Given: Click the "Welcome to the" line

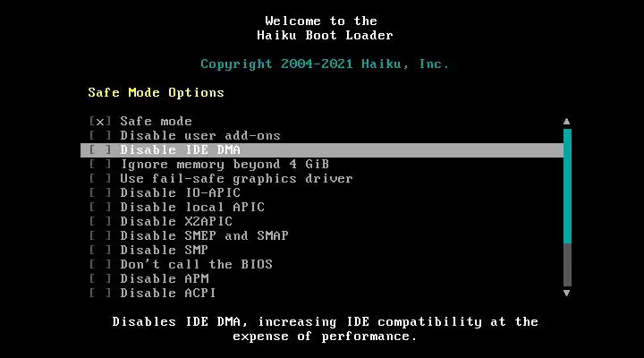Looking at the screenshot, I should tap(321, 21).
